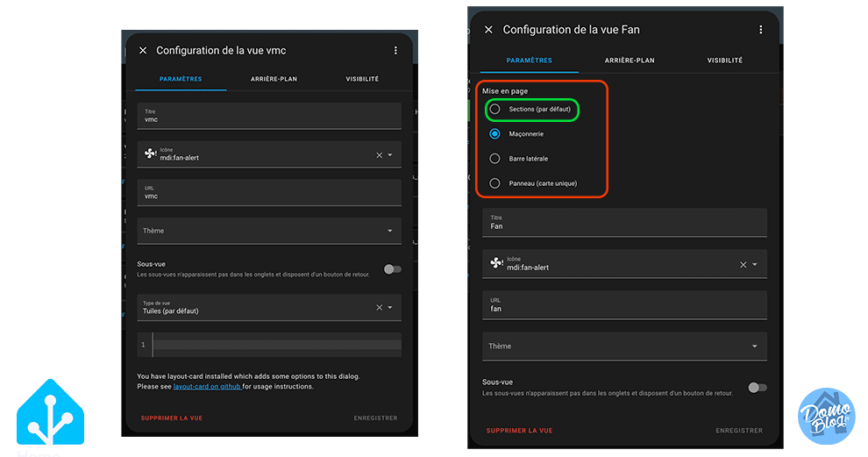Open overflow menu in vmc dialog
This screenshot has width=868, height=457.
[x=395, y=50]
